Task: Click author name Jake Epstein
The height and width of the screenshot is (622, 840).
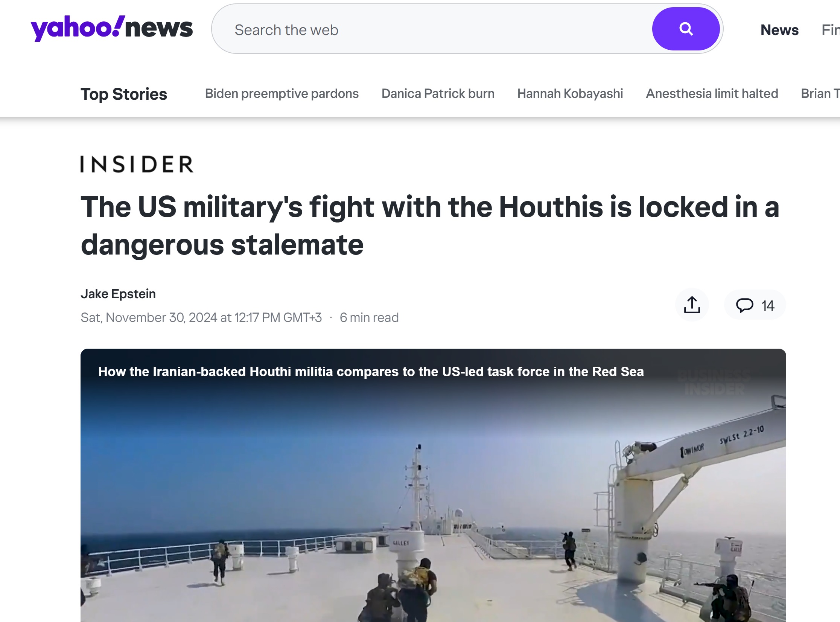Action: tap(118, 294)
